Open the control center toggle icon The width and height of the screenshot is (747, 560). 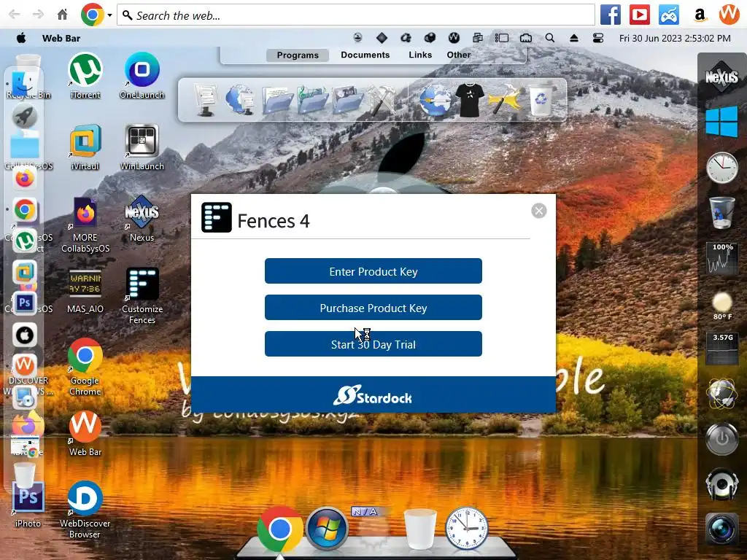click(x=598, y=38)
